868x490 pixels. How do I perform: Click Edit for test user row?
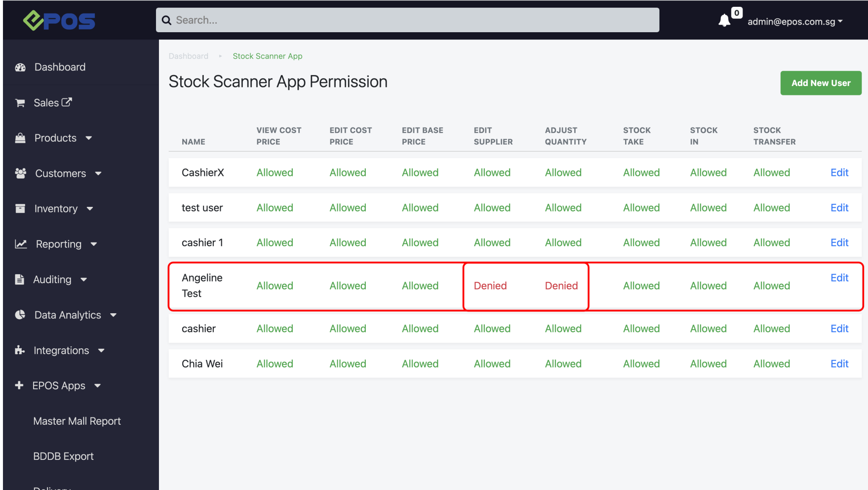[839, 208]
